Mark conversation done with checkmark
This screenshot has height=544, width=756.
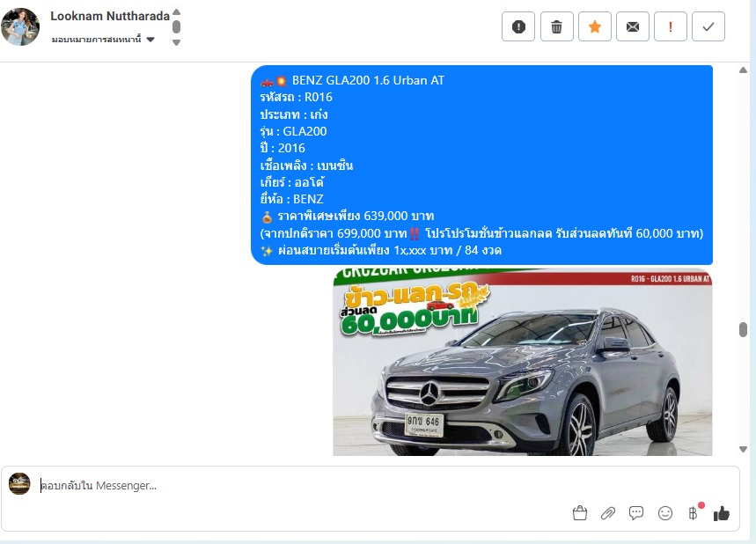click(x=708, y=26)
